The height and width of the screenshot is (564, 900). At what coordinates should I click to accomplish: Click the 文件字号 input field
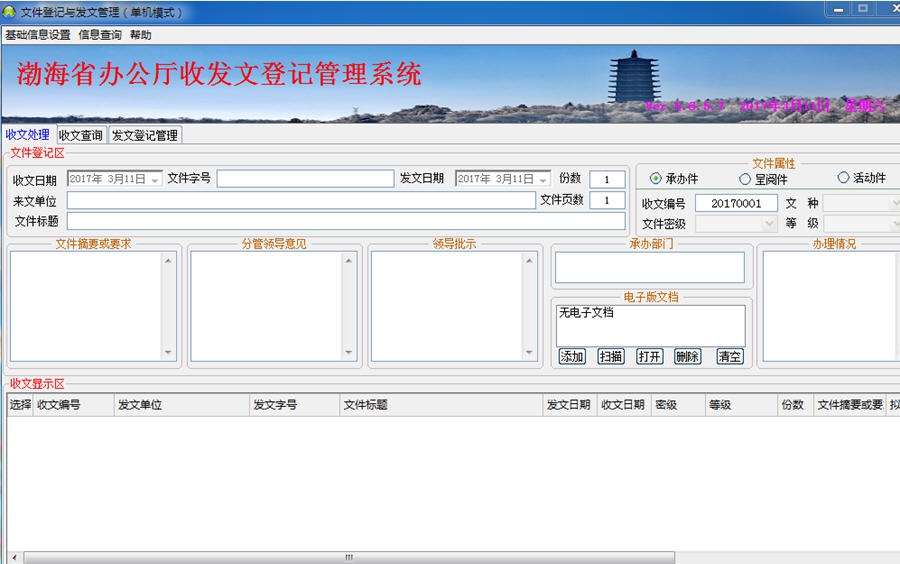point(305,179)
